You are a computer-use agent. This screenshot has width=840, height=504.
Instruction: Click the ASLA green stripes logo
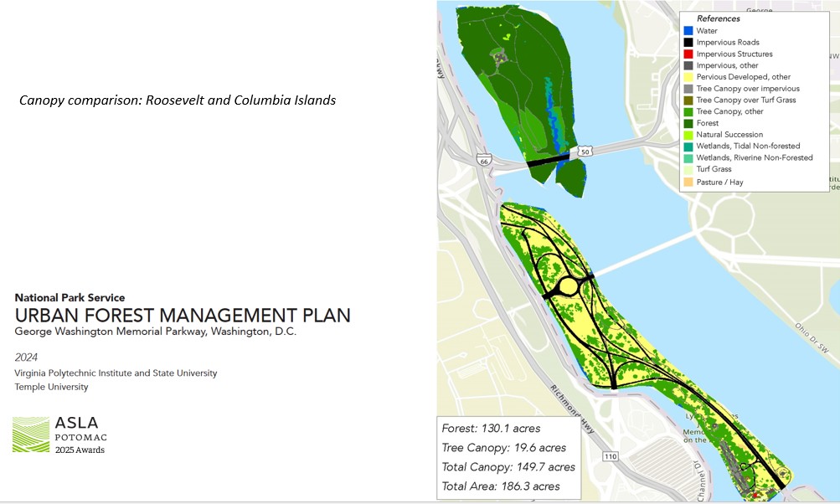coord(31,435)
